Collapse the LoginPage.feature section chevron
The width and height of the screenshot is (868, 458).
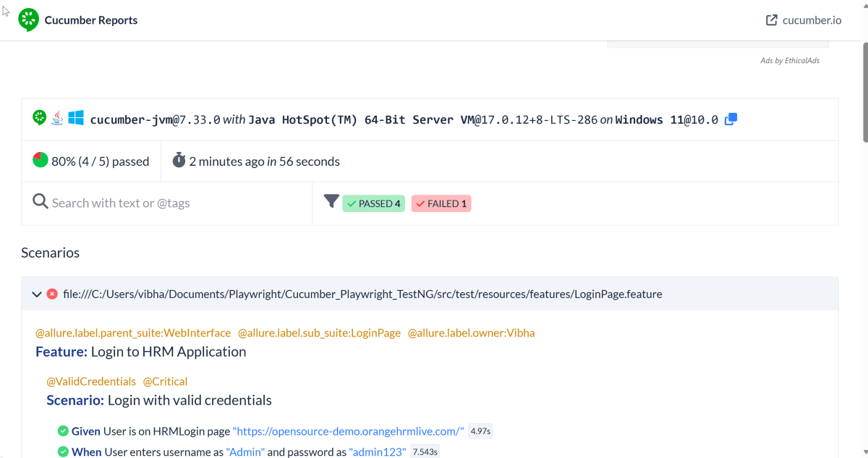36,294
